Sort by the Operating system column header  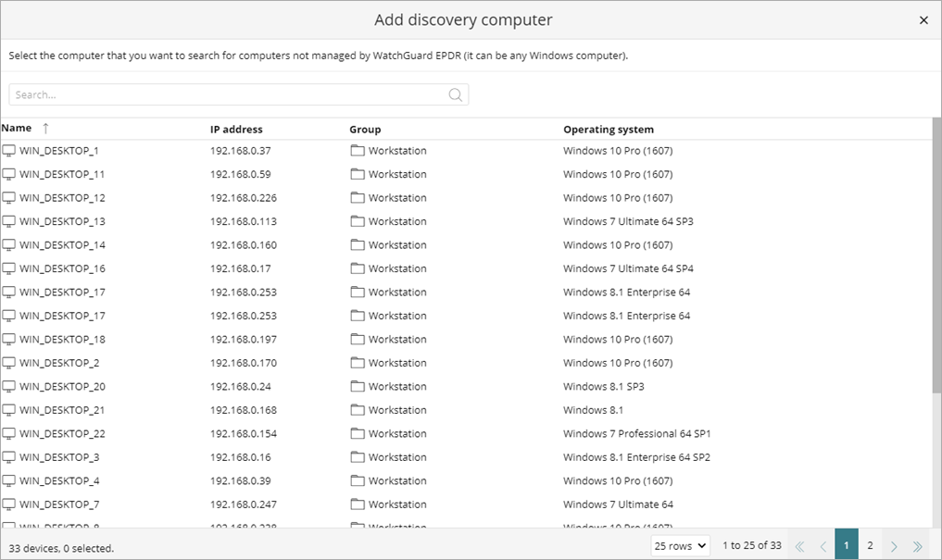point(608,129)
